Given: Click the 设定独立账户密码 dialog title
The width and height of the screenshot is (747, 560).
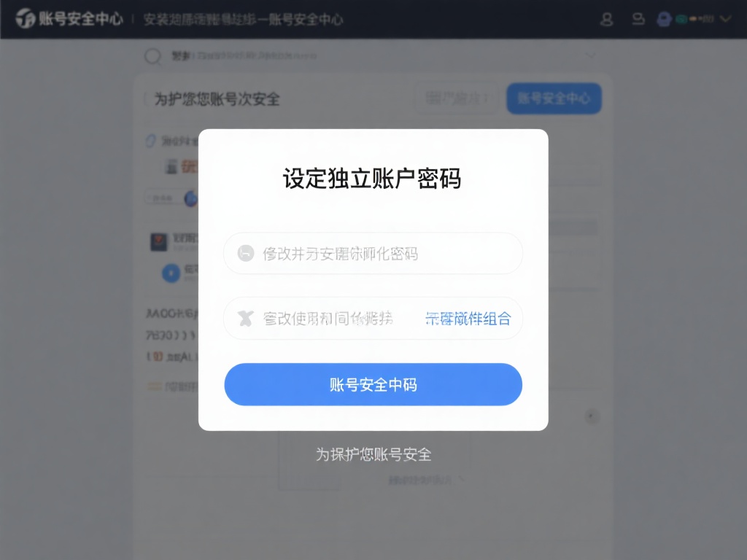Looking at the screenshot, I should [372, 179].
